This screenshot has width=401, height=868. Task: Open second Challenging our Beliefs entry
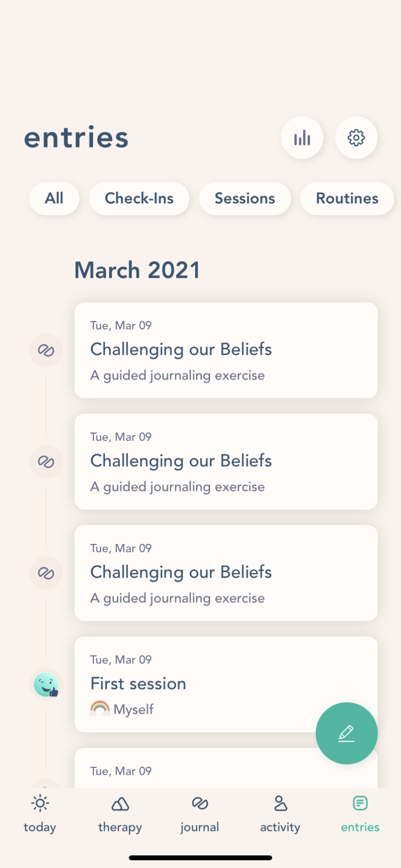226,461
